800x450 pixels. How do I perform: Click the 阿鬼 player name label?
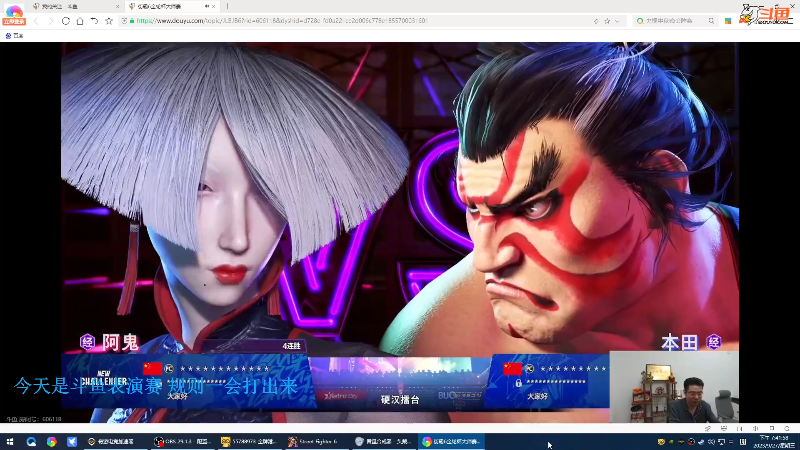(x=120, y=343)
